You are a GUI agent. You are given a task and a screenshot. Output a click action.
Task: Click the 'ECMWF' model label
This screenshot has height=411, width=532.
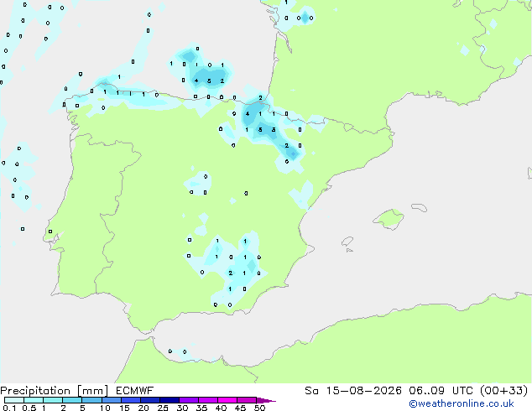coord(135,391)
